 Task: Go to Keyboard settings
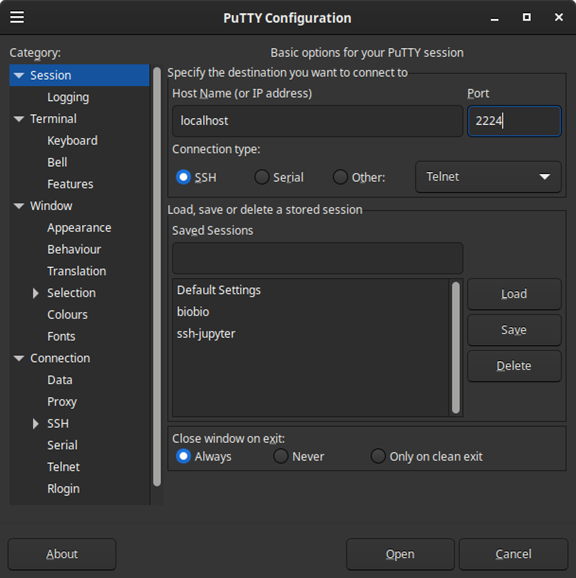pyautogui.click(x=72, y=141)
